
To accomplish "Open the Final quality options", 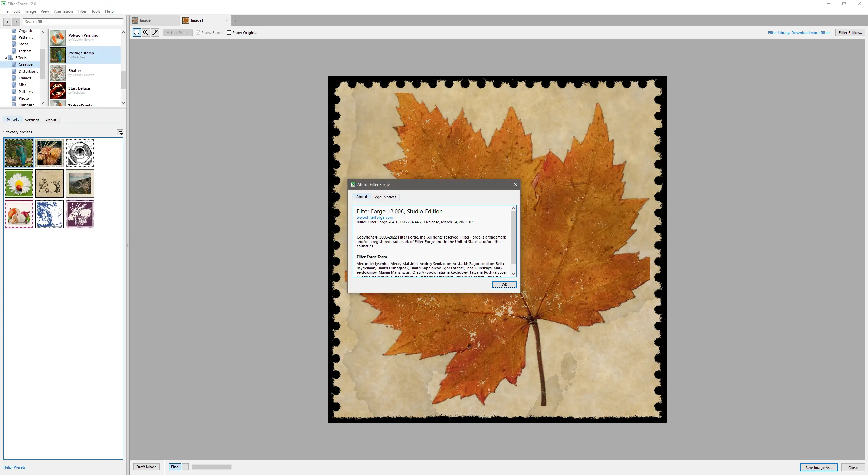I will 185,467.
